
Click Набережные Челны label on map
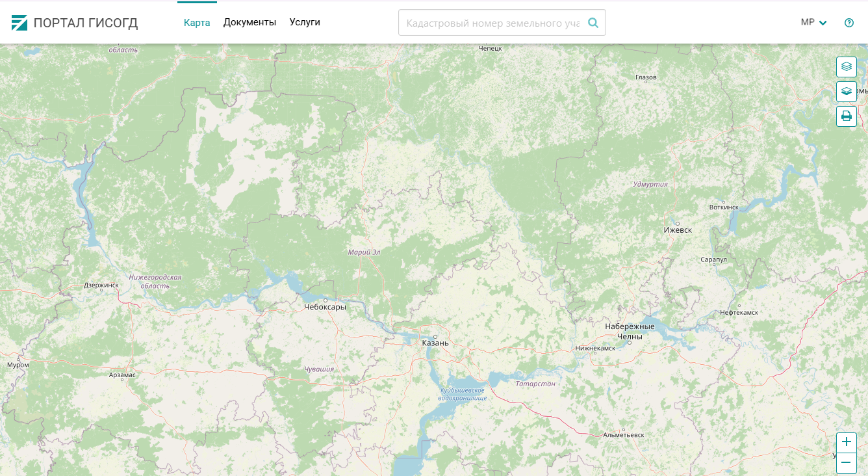630,331
